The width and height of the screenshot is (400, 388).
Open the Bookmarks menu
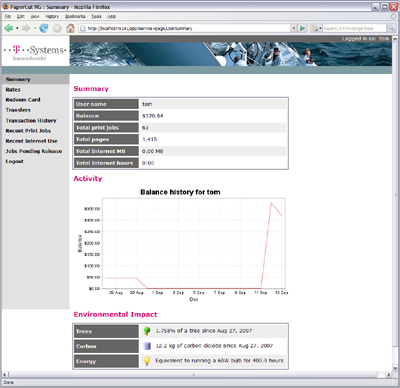pos(75,16)
